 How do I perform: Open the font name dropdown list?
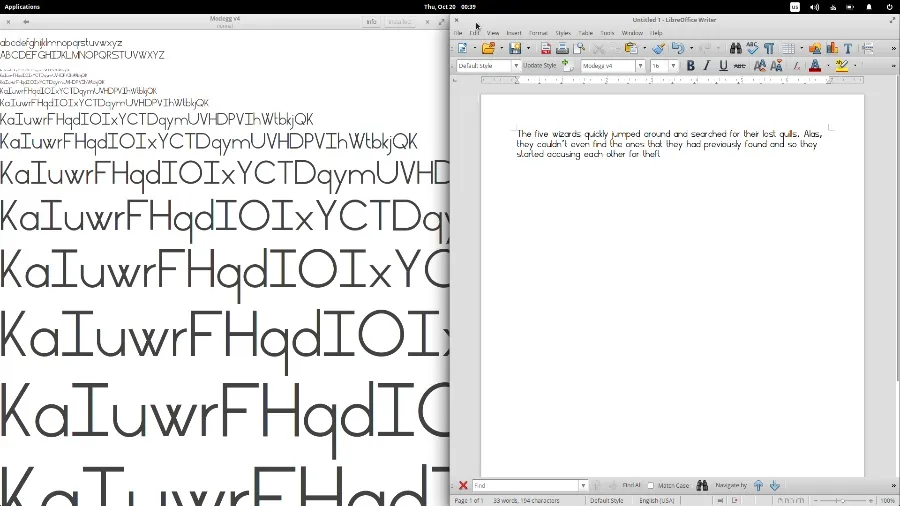tap(640, 66)
